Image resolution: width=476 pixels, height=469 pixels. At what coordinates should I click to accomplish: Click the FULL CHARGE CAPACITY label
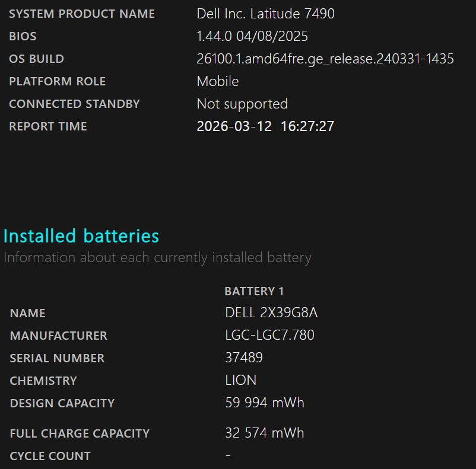(80, 433)
